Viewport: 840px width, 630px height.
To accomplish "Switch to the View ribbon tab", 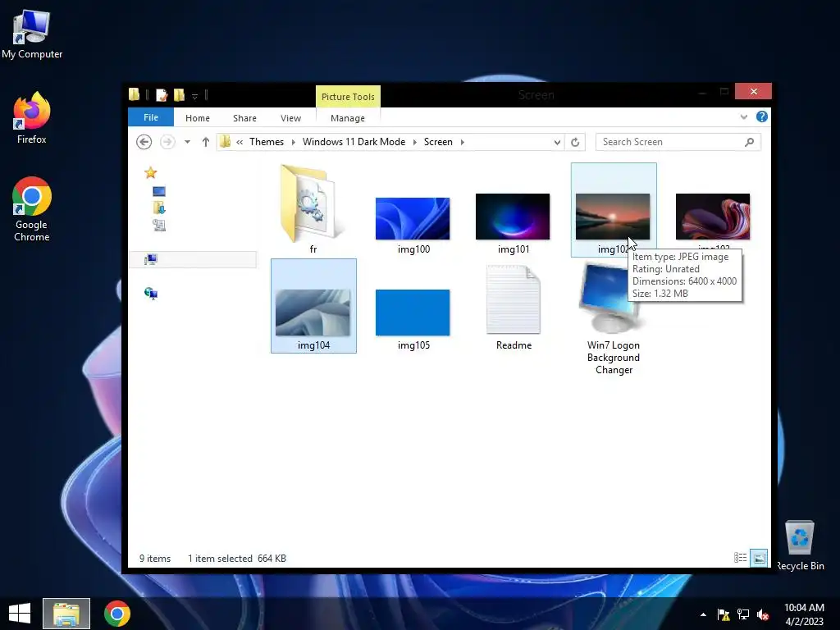I will click(291, 118).
